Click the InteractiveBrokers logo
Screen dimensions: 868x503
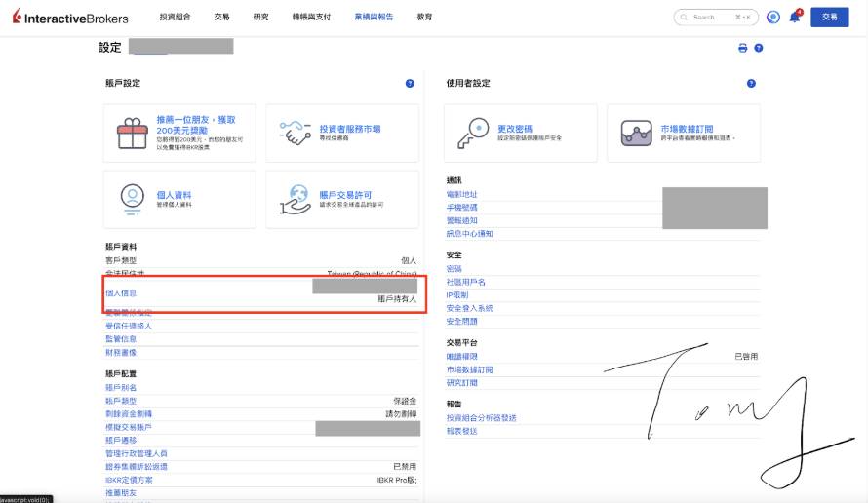(70, 18)
